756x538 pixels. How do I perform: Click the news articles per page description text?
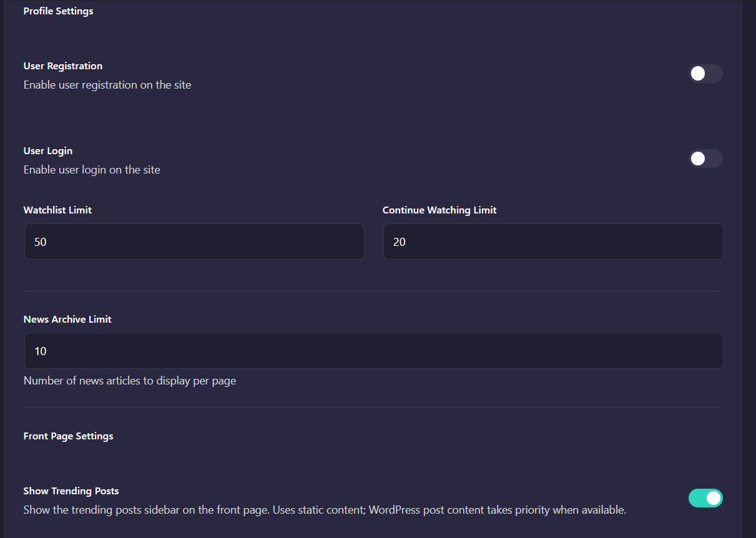coord(130,380)
